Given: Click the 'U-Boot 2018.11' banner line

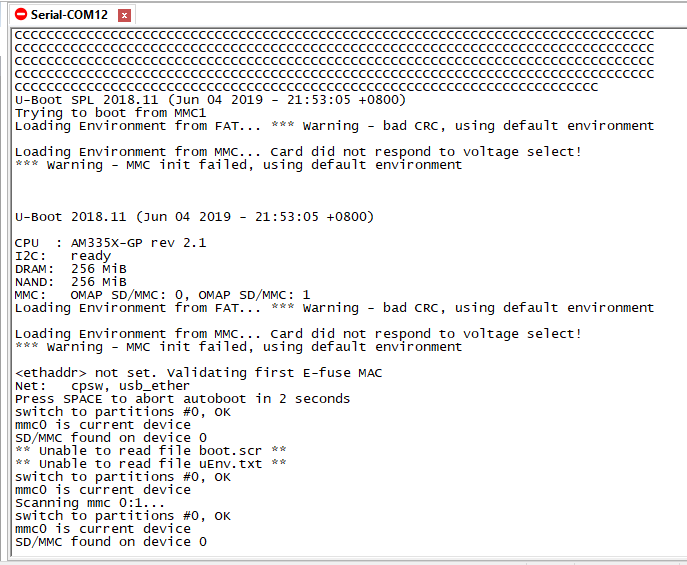Looking at the screenshot, I should tap(194, 217).
